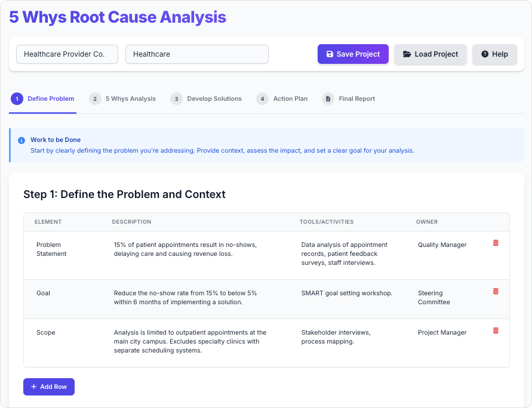
Task: Click the Scope element cell
Action: pyautogui.click(x=46, y=332)
